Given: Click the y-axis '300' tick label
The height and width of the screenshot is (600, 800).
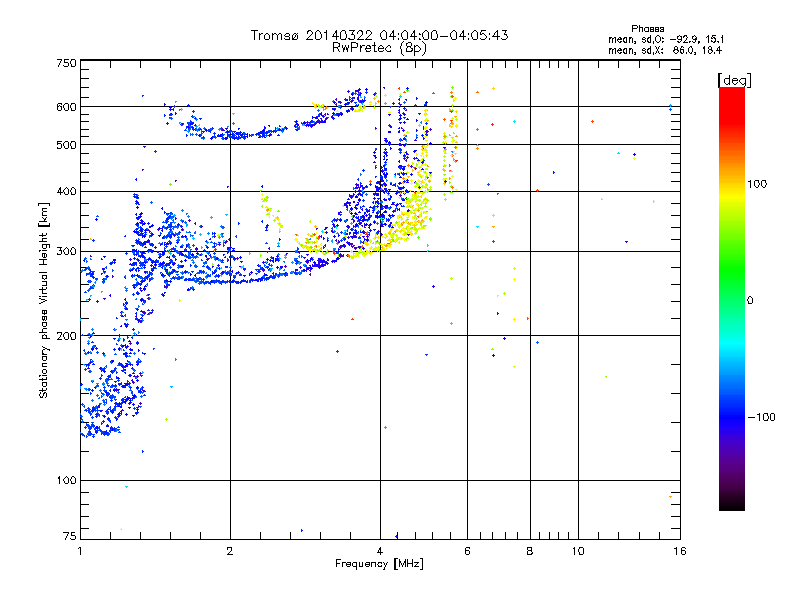Looking at the screenshot, I should coord(66,252).
